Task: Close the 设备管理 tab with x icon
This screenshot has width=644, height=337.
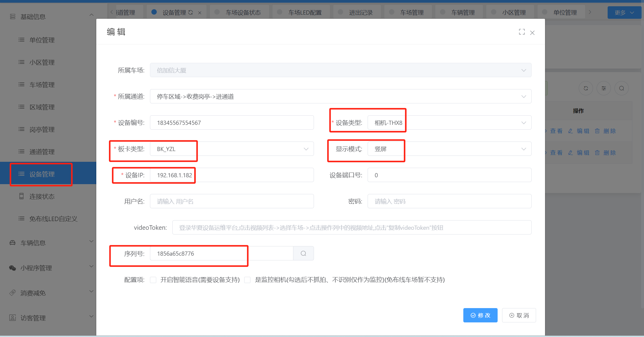Action: coord(200,13)
